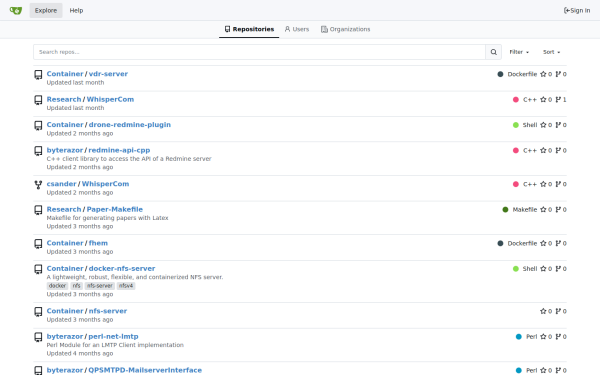Viewport: 600px width, 375px height.
Task: Click star icon in docker-nfs-server row
Action: [543, 269]
